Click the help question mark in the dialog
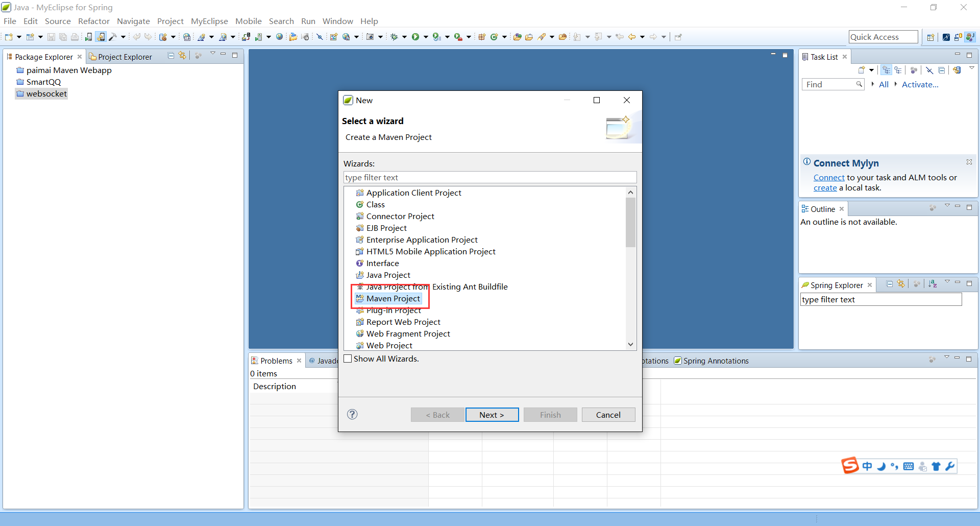 (x=352, y=414)
